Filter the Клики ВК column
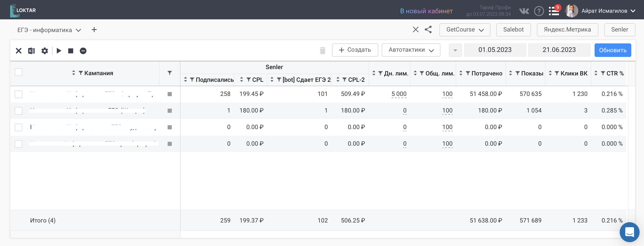Screen dimensions: 644x246 557,73
